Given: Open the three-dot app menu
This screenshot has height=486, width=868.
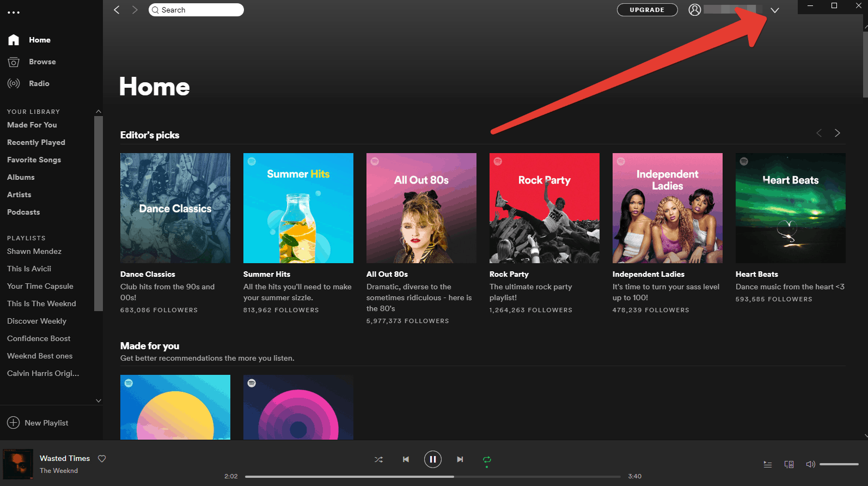Looking at the screenshot, I should point(14,13).
